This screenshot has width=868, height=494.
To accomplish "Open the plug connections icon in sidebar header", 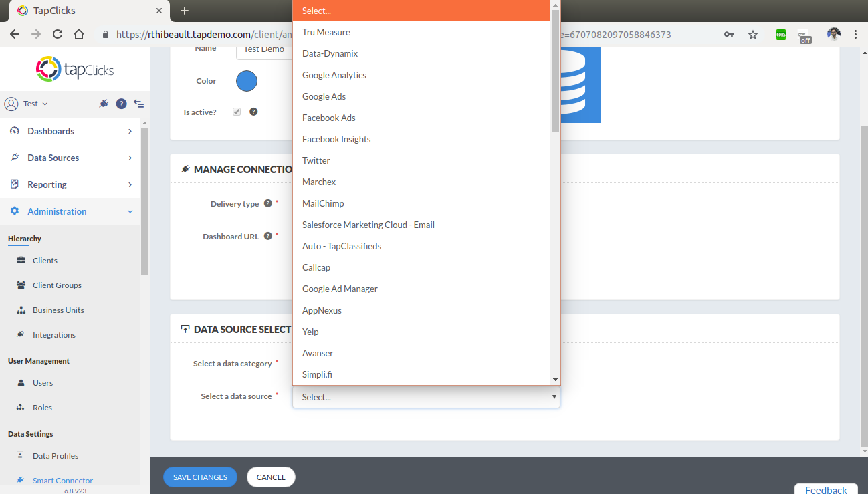I will (x=103, y=104).
